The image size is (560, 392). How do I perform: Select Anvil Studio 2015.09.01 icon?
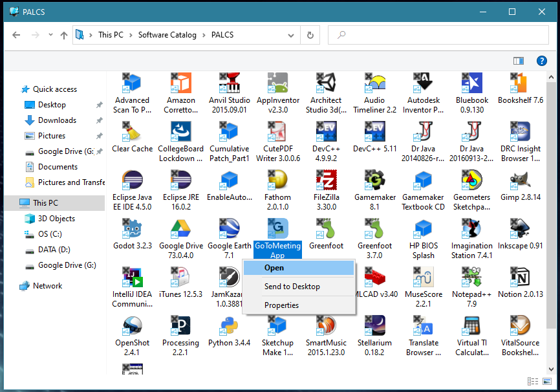(229, 83)
